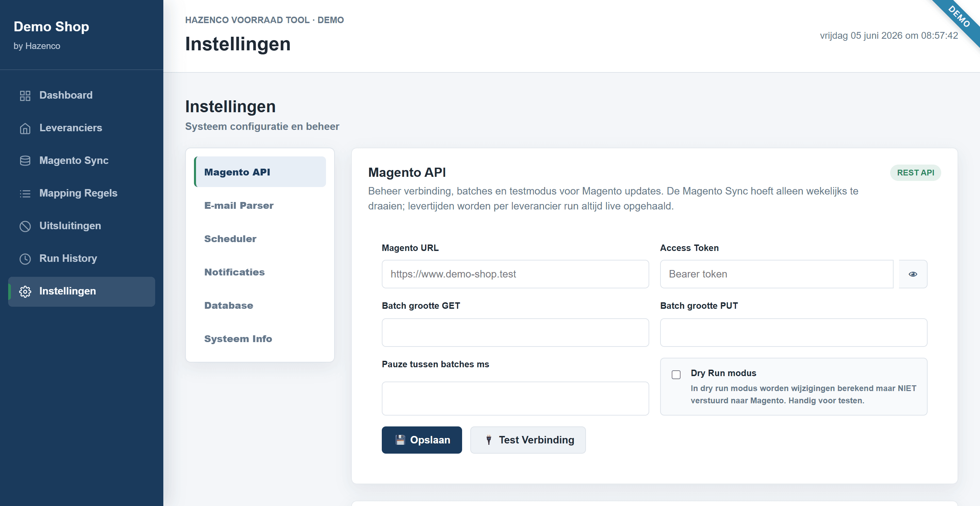Switch to the E-mail Parser tab
980x506 pixels.
260,205
